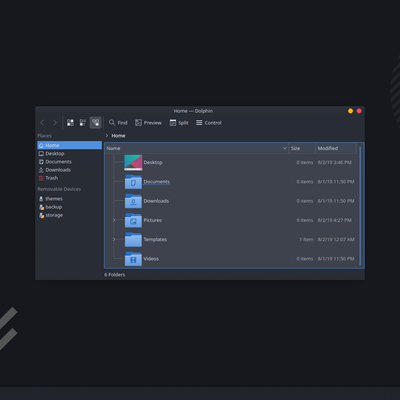Image resolution: width=400 pixels, height=400 pixels.
Task: Click Templates modified date 8/2/19 12:07 AM
Action: tap(336, 240)
